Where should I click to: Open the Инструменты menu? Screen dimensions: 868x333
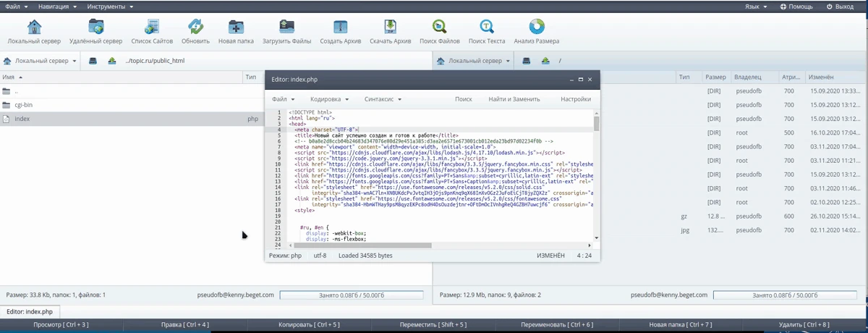109,7
